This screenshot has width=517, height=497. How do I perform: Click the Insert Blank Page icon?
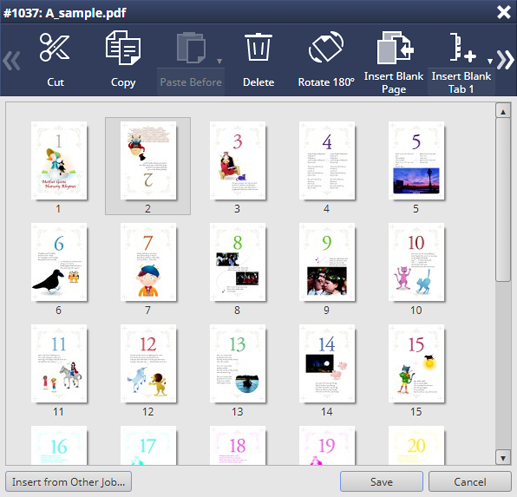coord(395,48)
